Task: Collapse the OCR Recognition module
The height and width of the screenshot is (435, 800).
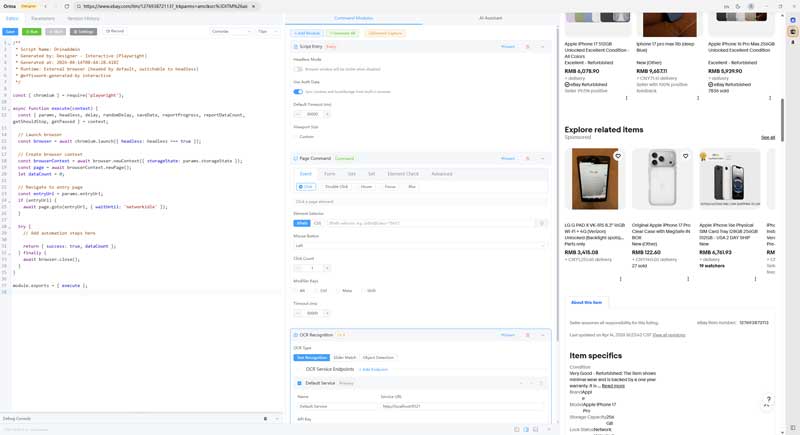Action: [543, 335]
